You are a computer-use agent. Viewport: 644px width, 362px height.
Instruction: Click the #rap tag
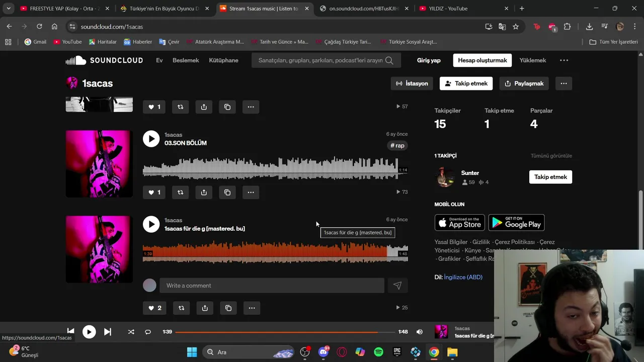397,145
